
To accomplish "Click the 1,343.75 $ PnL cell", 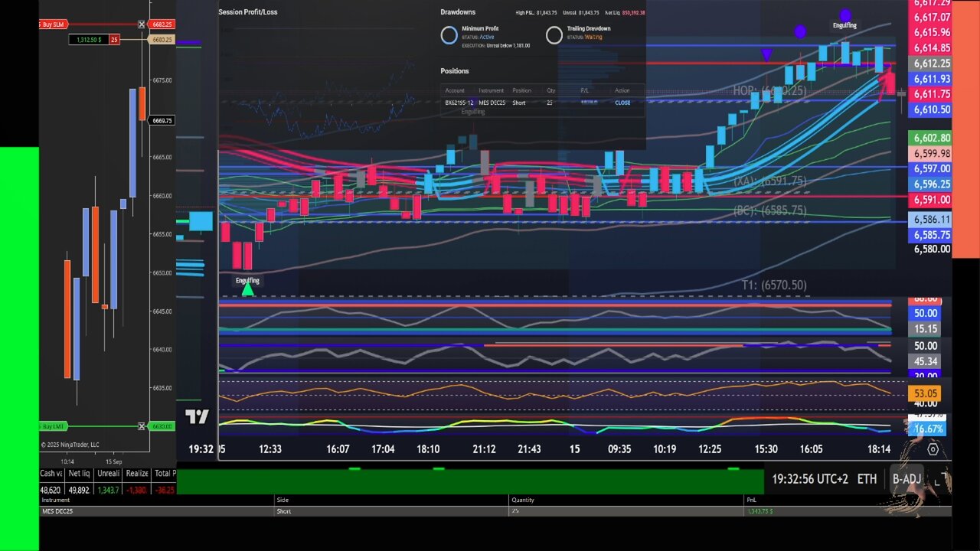I will (x=761, y=510).
